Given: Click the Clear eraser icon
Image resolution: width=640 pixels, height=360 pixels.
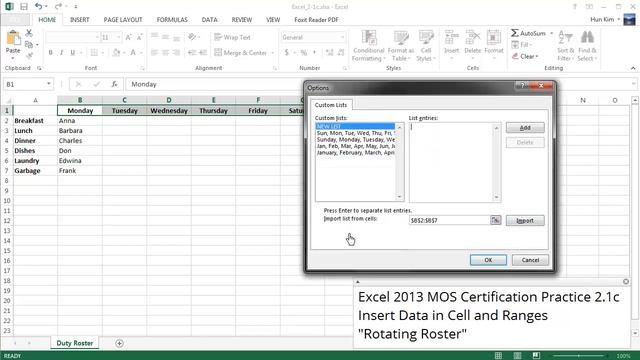Looking at the screenshot, I should pyautogui.click(x=515, y=56).
